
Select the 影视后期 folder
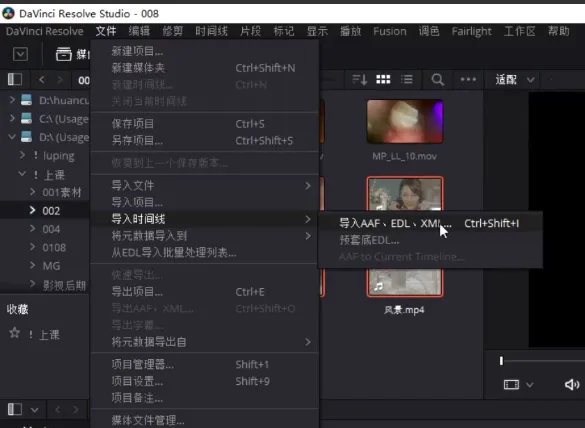[x=64, y=285]
